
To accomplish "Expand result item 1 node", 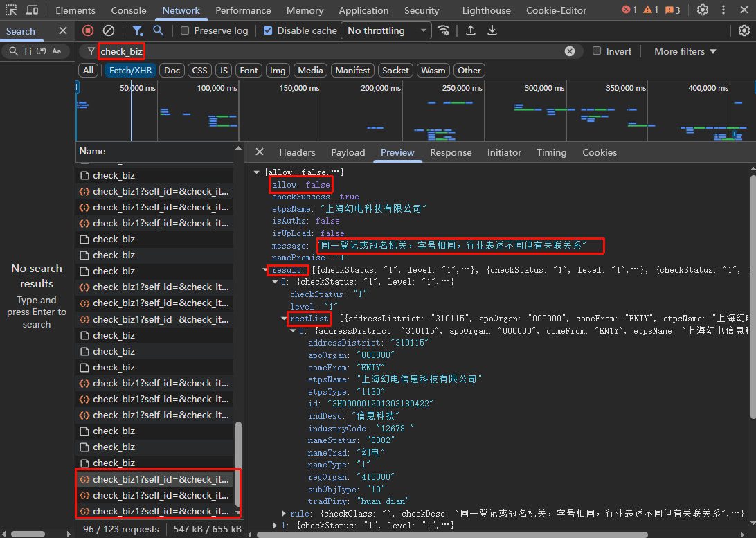I will pyautogui.click(x=275, y=526).
